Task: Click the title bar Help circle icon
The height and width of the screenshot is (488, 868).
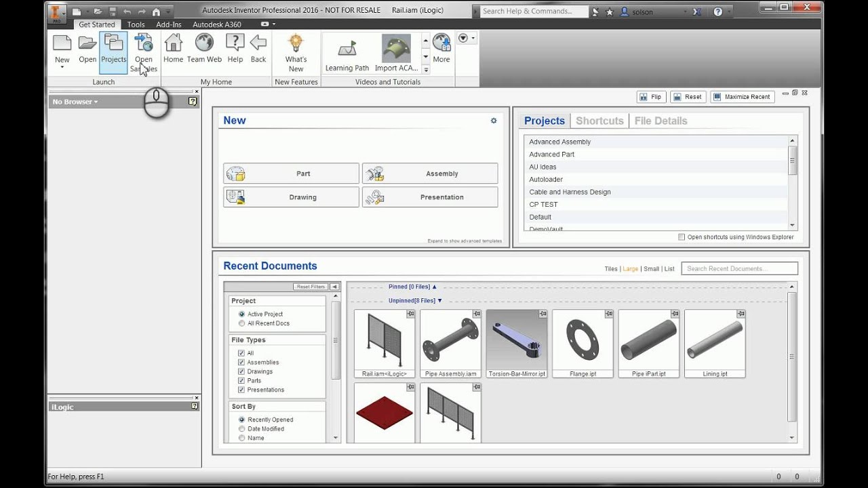Action: click(x=719, y=12)
